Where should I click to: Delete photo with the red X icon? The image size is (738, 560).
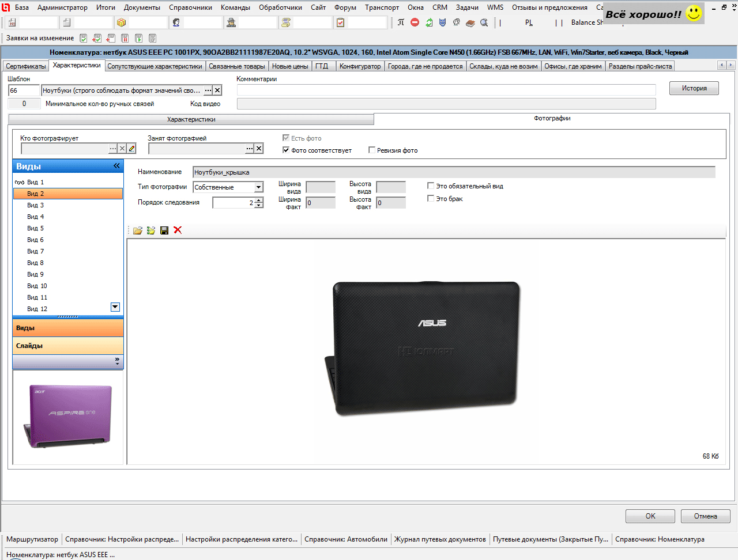(178, 230)
